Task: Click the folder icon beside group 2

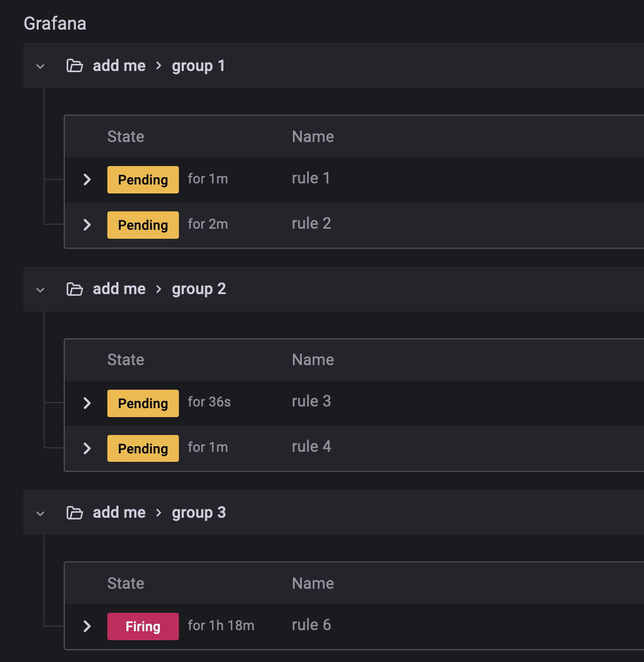Action: coord(74,289)
